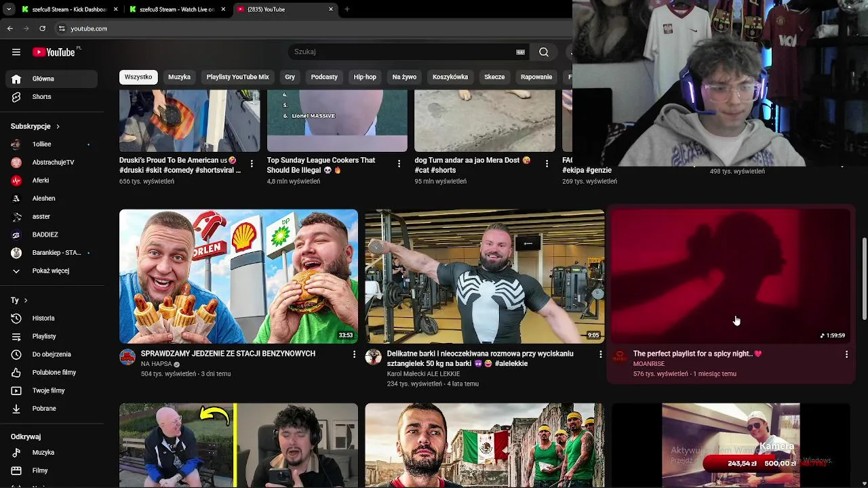
Task: Play the red silhouette playlist thumbnail
Action: point(730,277)
